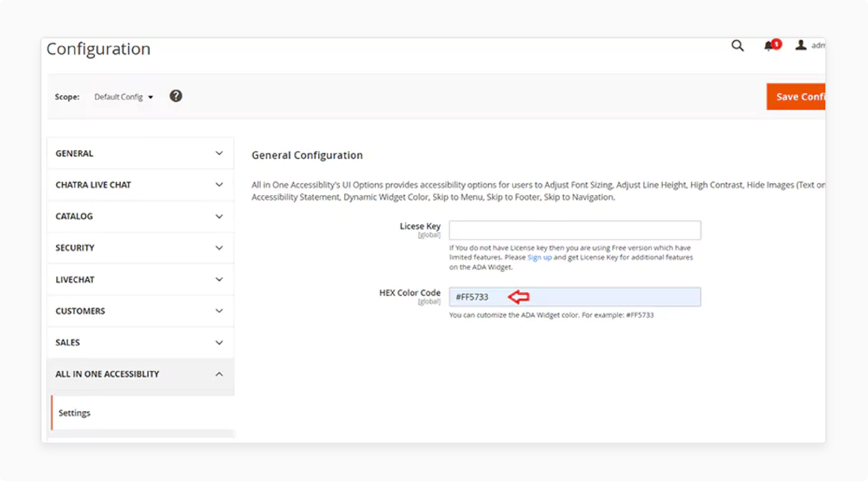868x481 pixels.
Task: Expand the CUSTOMERS section chevron
Action: point(219,311)
